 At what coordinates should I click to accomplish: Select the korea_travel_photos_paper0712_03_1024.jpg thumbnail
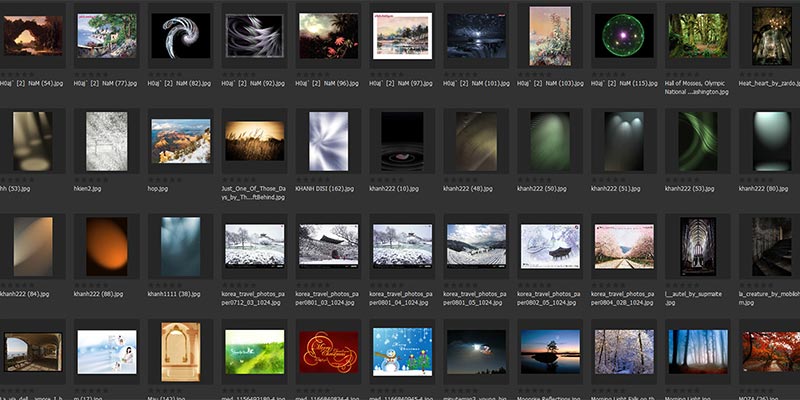255,246
